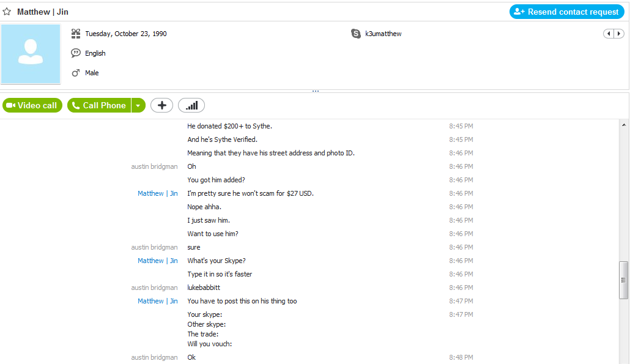Click the chat scrollbar thumb

click(623, 280)
